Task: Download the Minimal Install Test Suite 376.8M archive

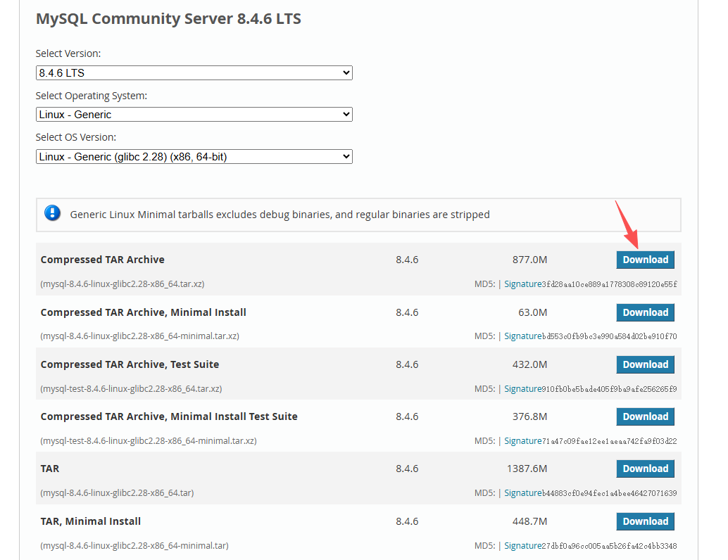Action: 646,416
